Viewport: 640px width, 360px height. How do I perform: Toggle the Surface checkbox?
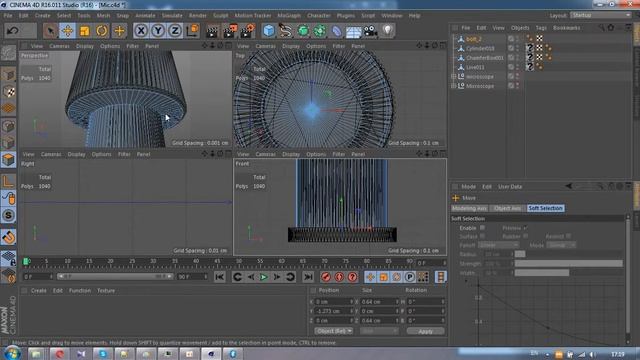click(482, 236)
